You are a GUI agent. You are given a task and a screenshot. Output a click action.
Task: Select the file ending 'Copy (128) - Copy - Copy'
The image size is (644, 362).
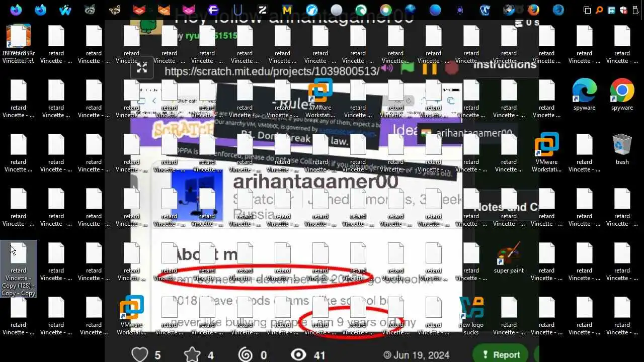pos(19,269)
